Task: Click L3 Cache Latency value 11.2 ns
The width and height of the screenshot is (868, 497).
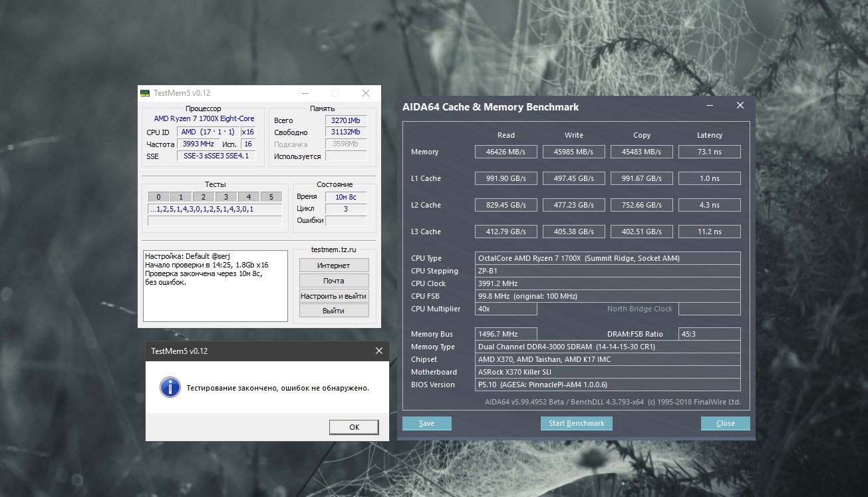Action: [x=710, y=232]
